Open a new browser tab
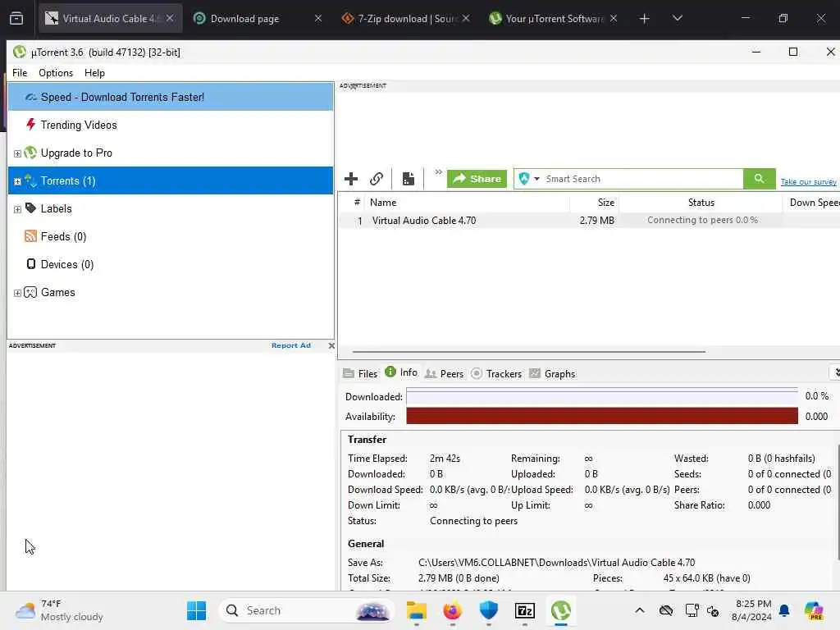Image resolution: width=840 pixels, height=630 pixels. tap(645, 19)
